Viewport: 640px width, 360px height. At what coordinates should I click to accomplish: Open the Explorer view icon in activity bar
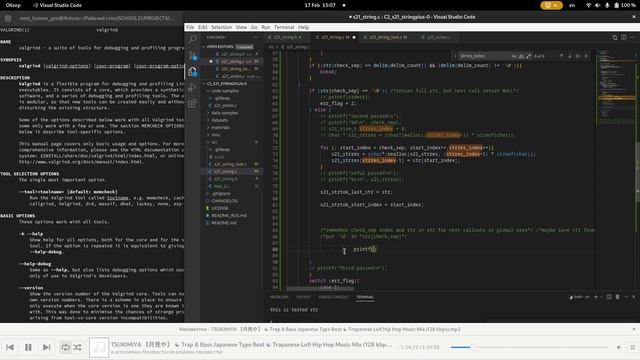(192, 71)
